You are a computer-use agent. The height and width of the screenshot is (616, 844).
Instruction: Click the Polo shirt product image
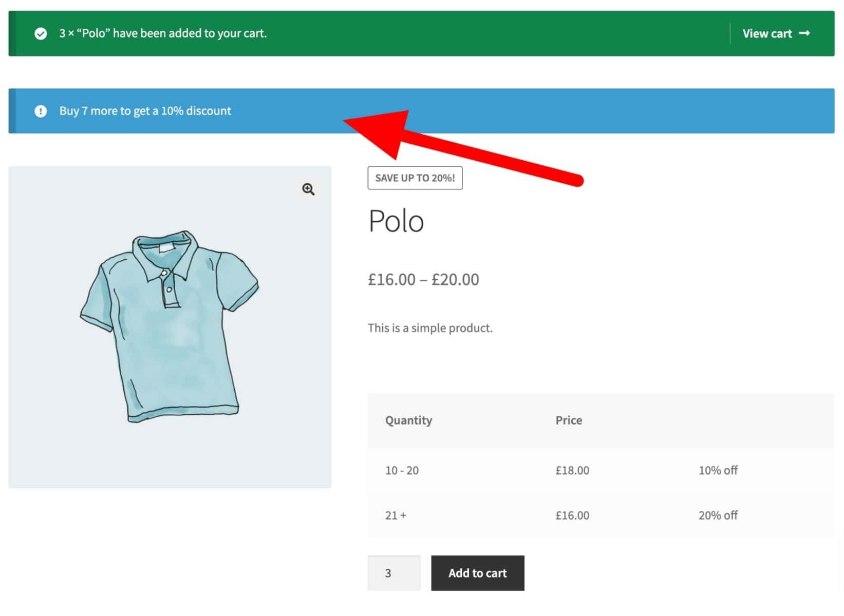pos(170,327)
